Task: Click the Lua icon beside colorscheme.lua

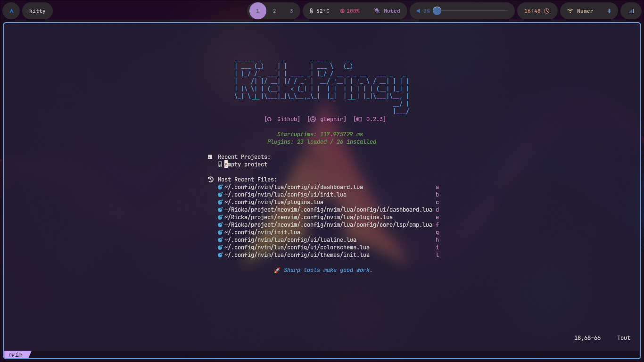Action: tap(220, 247)
